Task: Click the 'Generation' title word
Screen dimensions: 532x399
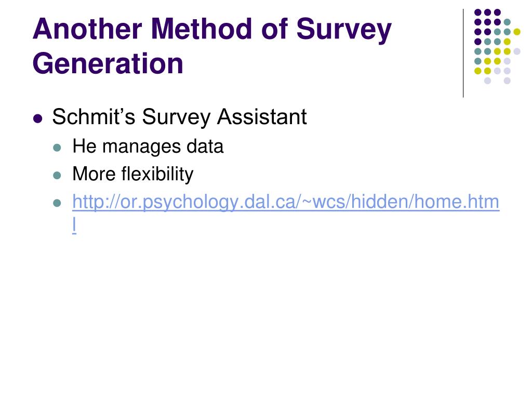Action: pyautogui.click(x=108, y=63)
